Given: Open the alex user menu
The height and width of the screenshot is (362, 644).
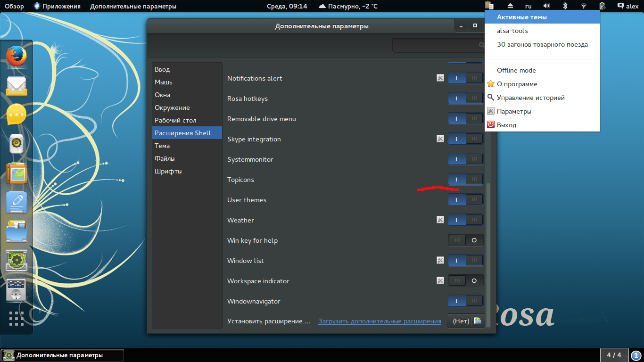Looking at the screenshot, I should click(x=627, y=6).
